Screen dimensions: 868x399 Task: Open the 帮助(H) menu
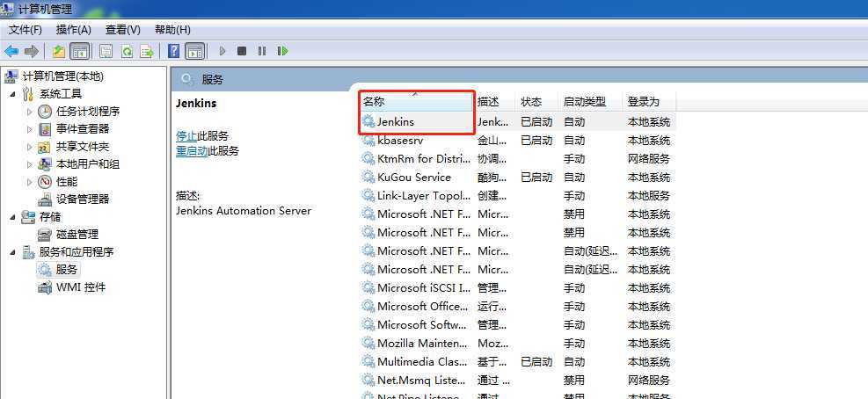(172, 29)
